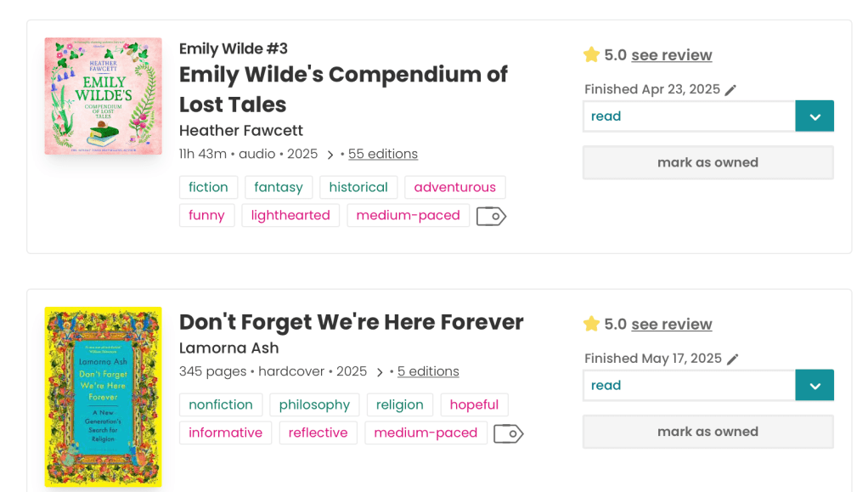
Task: Edit the finished date Apr 23, 2025 with pencil icon
Action: (730, 90)
